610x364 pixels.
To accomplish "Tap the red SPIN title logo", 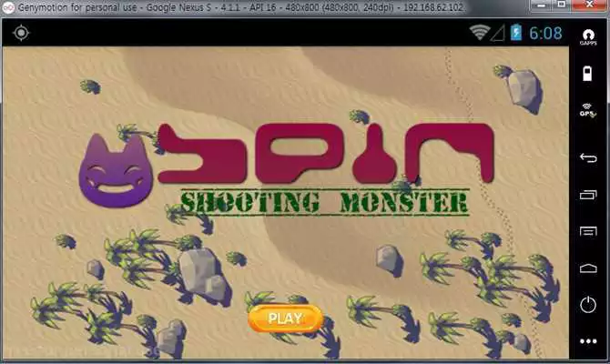I will click(x=326, y=154).
